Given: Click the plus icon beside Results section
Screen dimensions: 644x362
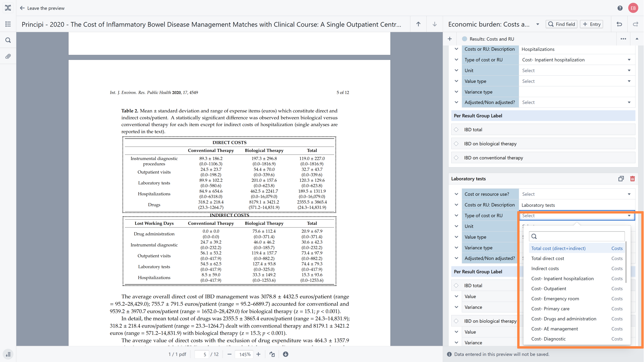Looking at the screenshot, I should (x=450, y=39).
